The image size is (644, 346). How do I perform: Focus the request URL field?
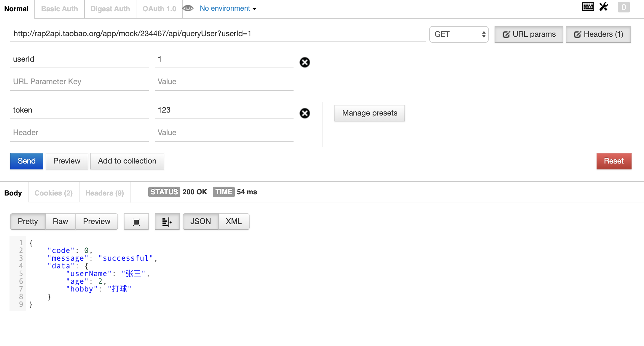(218, 34)
